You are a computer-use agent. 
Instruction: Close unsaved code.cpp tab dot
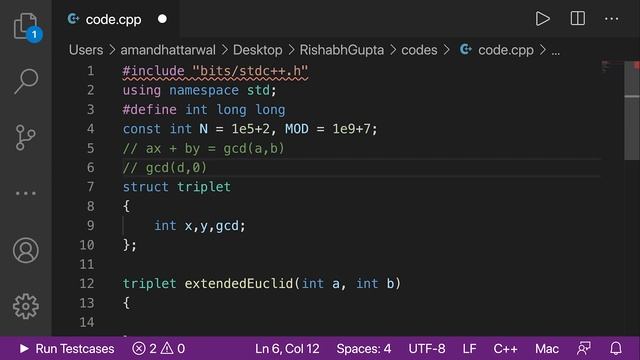click(x=162, y=19)
